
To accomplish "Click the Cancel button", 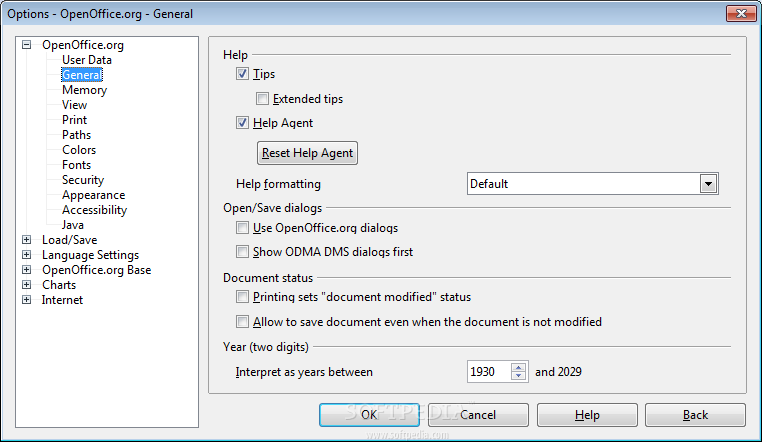I will pyautogui.click(x=478, y=415).
